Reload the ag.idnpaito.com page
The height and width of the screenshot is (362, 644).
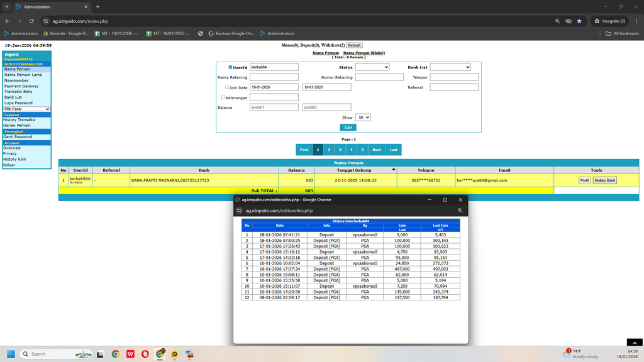point(31,21)
